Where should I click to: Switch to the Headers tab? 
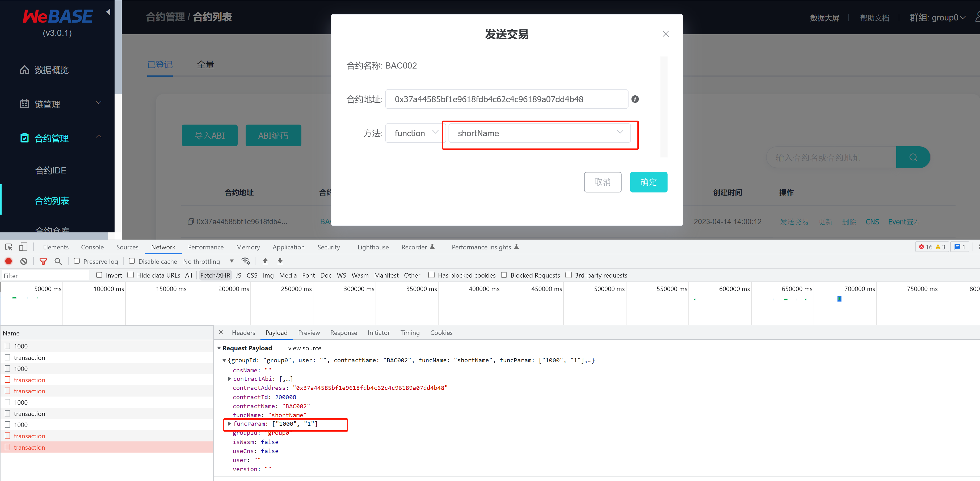coord(243,333)
